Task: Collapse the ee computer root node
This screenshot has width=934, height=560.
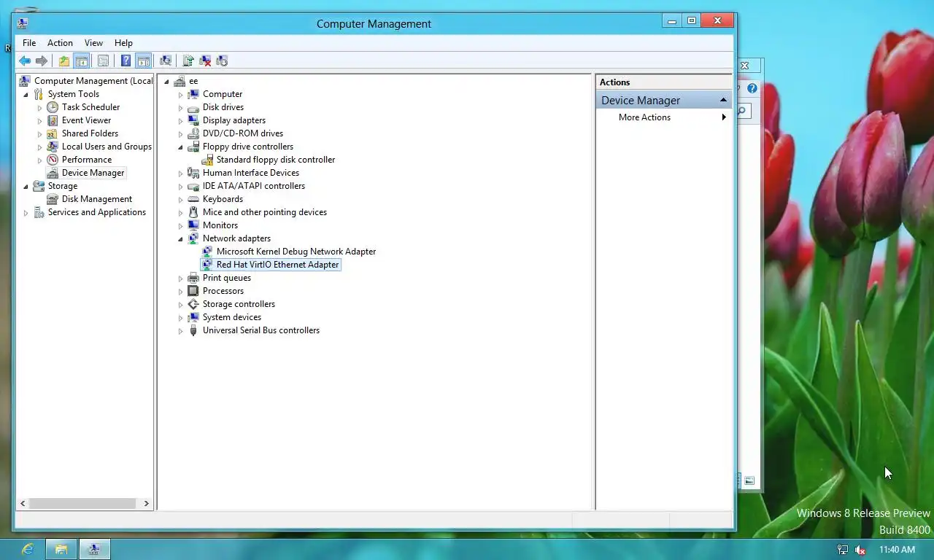Action: 166,81
